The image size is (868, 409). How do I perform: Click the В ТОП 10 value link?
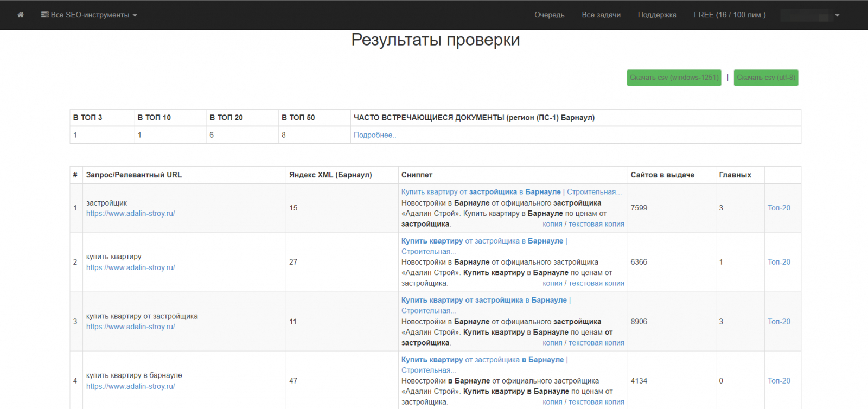click(139, 135)
